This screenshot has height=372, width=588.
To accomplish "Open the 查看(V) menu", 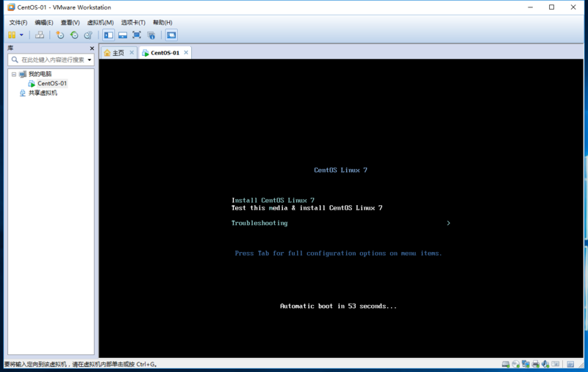I will [70, 23].
